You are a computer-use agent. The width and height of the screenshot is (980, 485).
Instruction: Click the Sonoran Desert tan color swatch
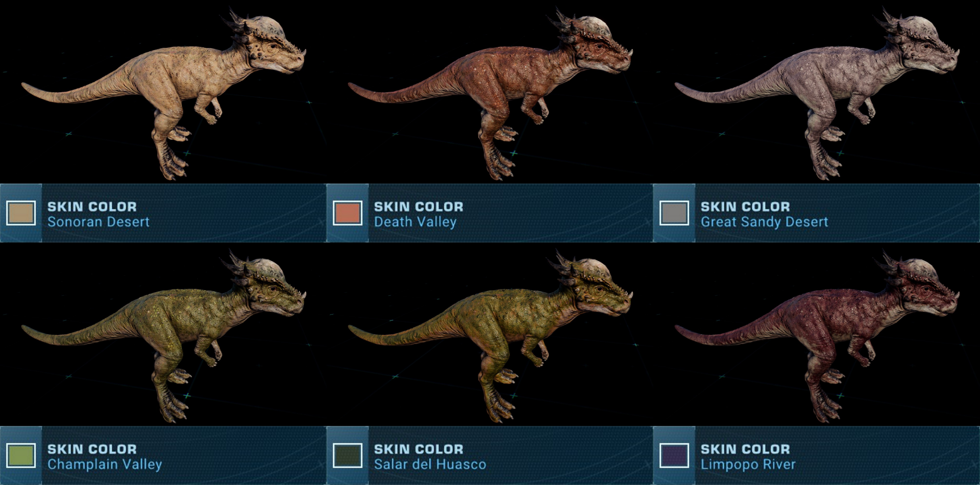pos(21,213)
